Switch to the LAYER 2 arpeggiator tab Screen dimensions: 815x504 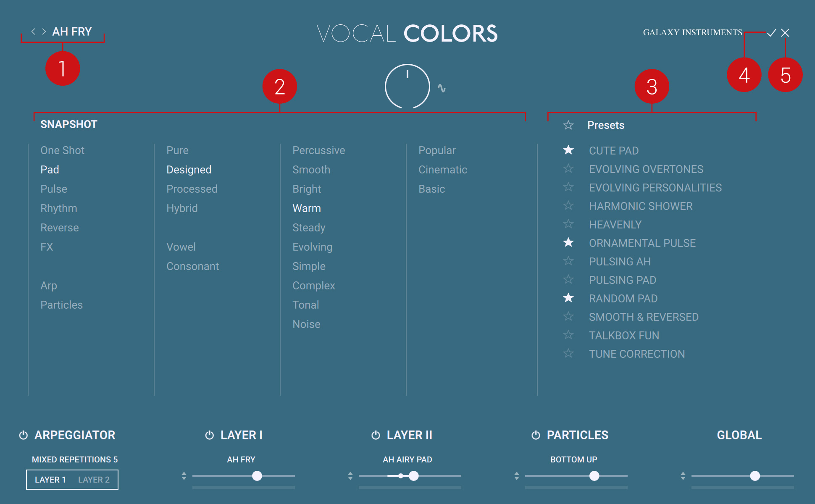[x=94, y=480]
